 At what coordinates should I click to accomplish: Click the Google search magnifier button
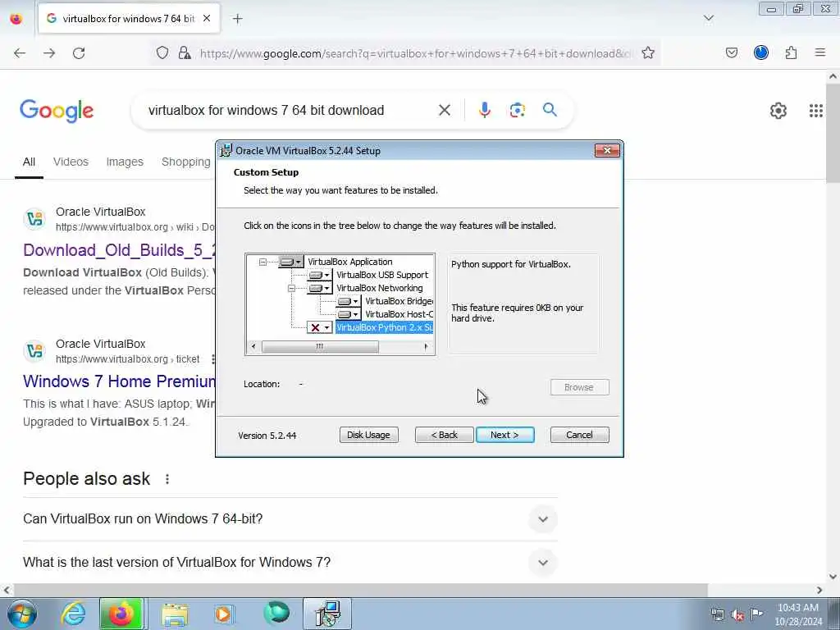550,110
